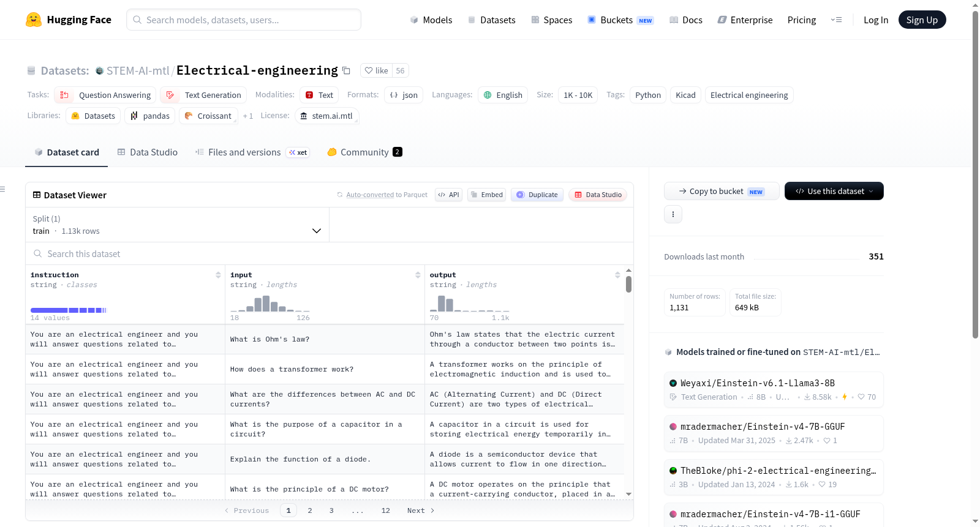Click Next page in pagination
This screenshot has width=980, height=527.
tap(421, 510)
